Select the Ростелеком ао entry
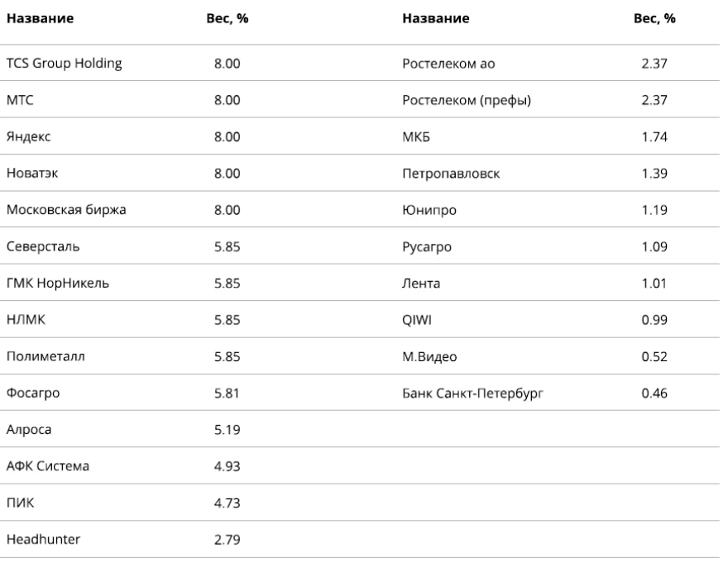 click(449, 63)
